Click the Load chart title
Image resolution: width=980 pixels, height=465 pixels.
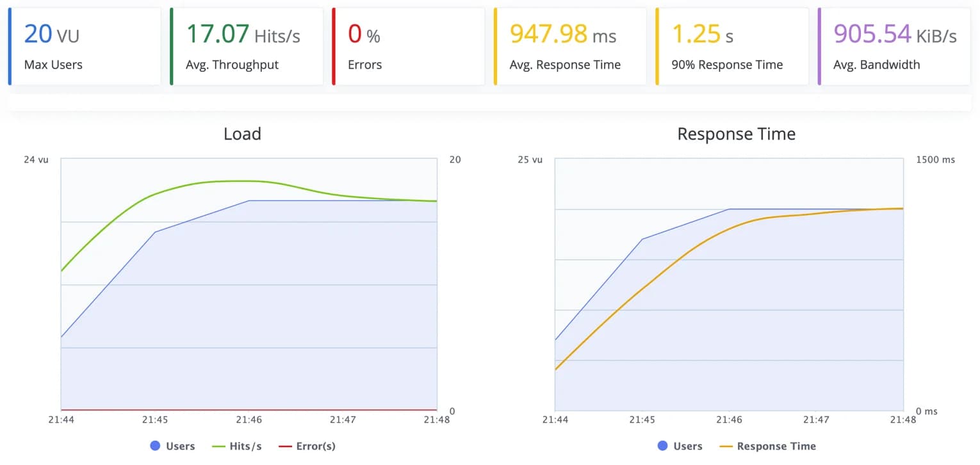point(242,134)
